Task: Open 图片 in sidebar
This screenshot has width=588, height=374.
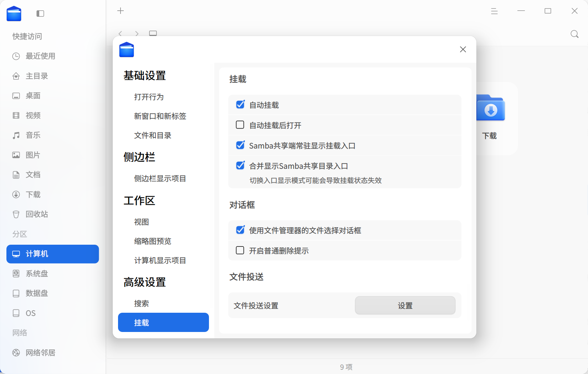Action: coord(52,155)
